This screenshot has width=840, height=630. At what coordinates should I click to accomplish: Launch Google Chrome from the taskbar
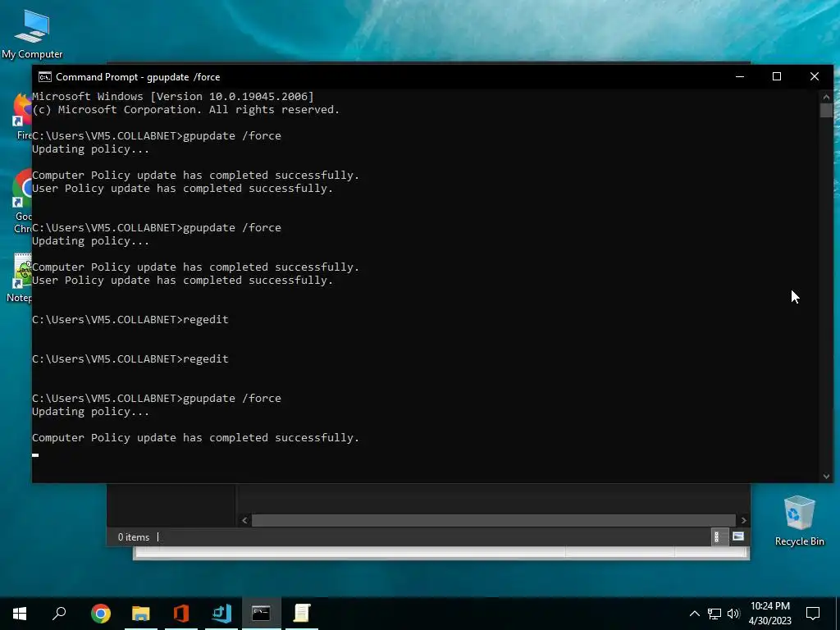pyautogui.click(x=101, y=613)
